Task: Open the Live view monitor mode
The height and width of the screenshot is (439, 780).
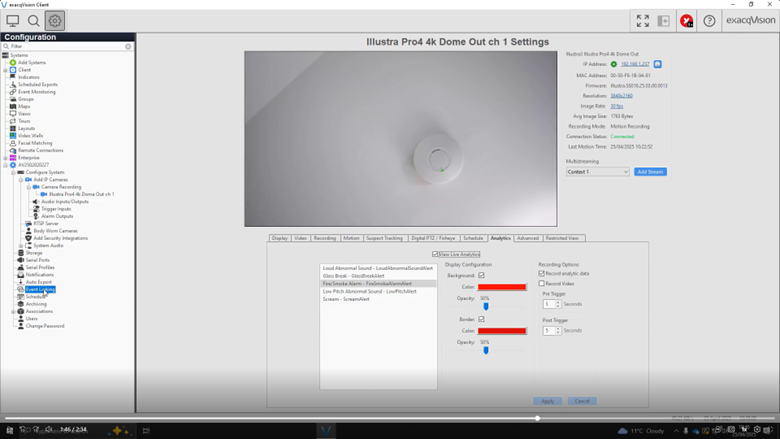Action: pos(13,20)
